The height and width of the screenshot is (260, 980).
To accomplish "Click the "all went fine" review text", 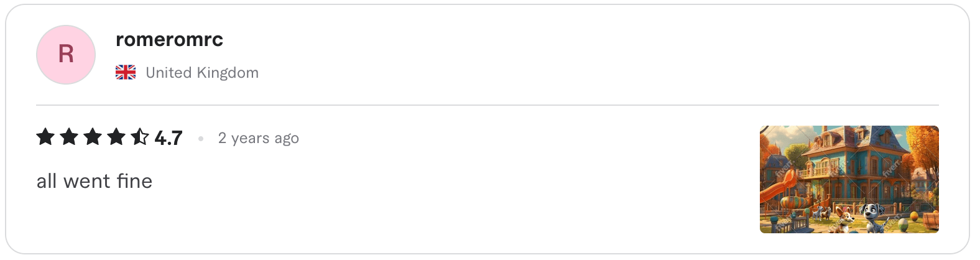I will click(x=95, y=181).
